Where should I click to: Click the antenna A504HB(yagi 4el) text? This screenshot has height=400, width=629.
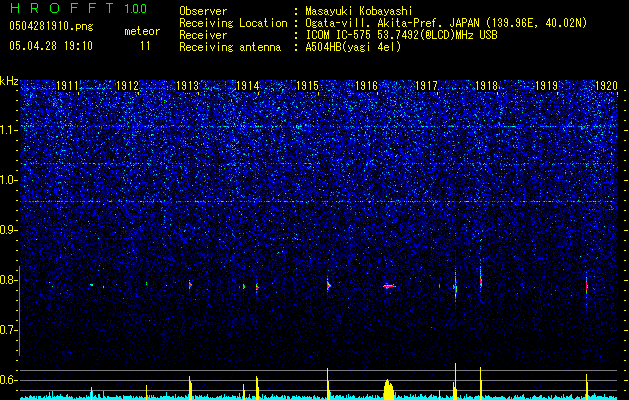[x=353, y=47]
